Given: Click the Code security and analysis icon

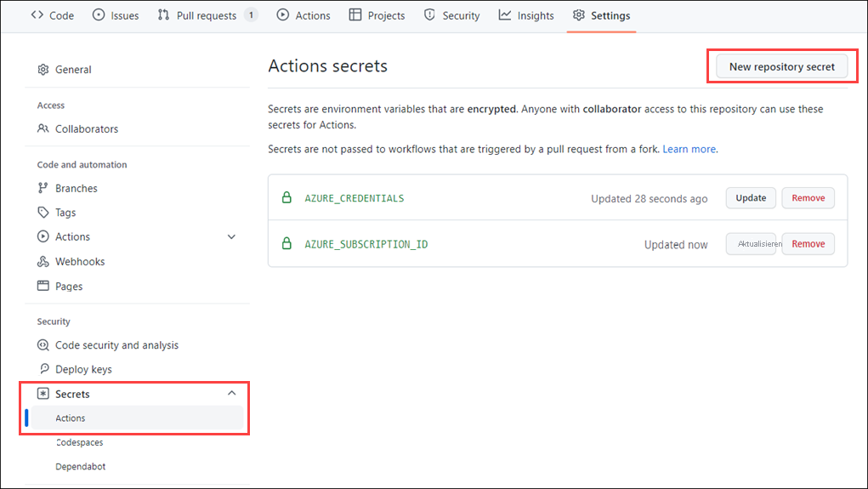Looking at the screenshot, I should pyautogui.click(x=43, y=345).
